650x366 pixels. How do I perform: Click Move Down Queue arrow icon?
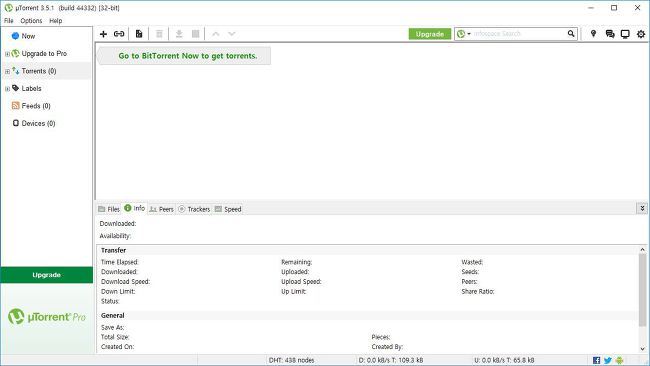tap(232, 34)
